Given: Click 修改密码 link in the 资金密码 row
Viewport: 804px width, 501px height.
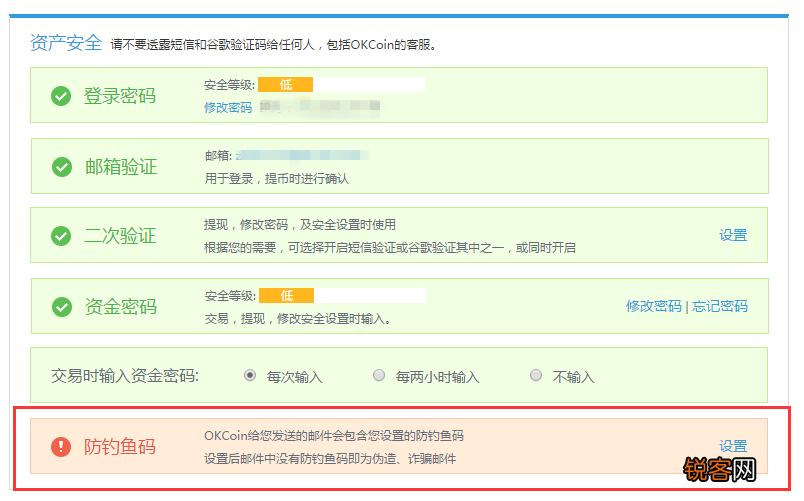Looking at the screenshot, I should [654, 306].
